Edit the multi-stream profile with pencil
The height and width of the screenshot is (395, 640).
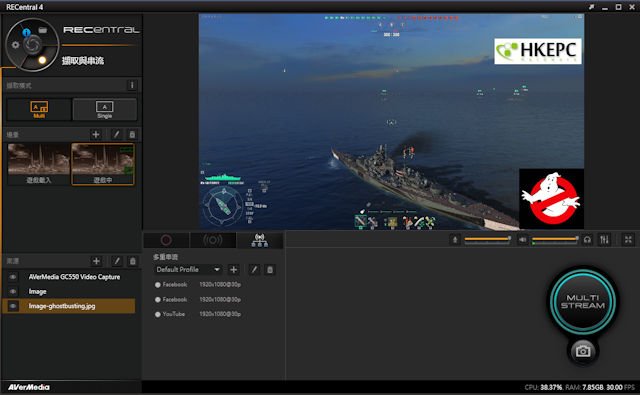254,269
